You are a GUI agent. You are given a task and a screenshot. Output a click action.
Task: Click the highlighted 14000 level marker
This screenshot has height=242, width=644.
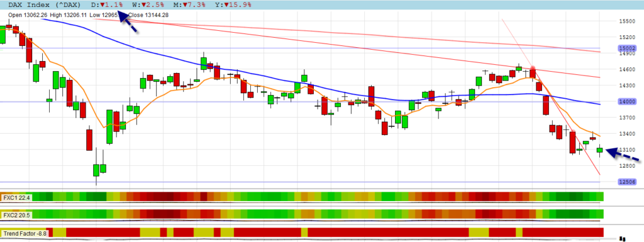(x=627, y=101)
